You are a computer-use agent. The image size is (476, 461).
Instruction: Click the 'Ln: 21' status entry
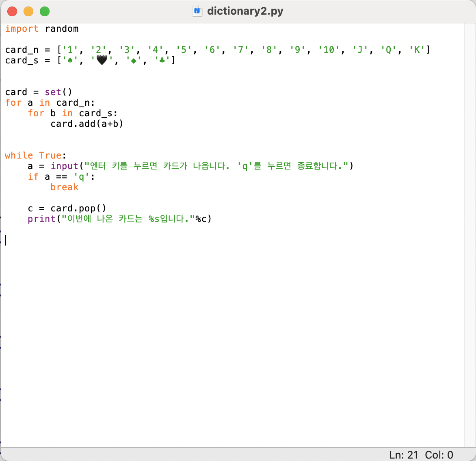(403, 455)
